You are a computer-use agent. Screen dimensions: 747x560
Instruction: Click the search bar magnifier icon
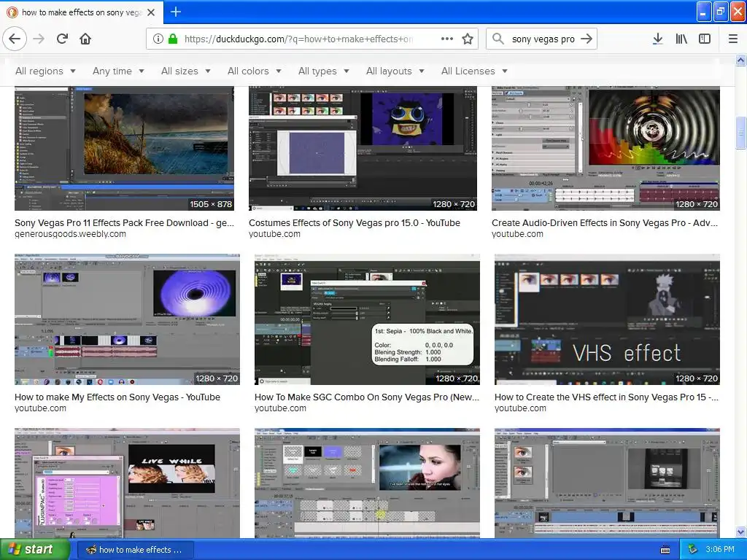[x=498, y=39]
